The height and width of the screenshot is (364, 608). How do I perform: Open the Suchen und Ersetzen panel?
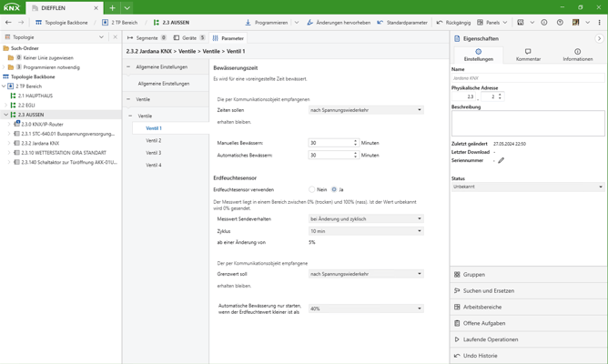tap(488, 290)
